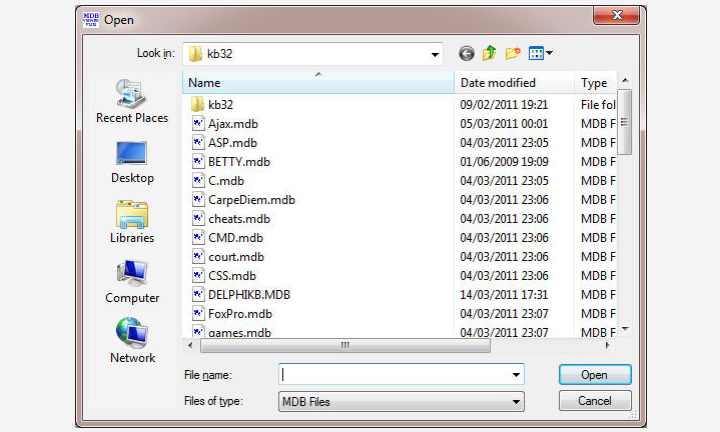Create a new folder via toolbar icon
The image size is (720, 432).
pos(513,53)
